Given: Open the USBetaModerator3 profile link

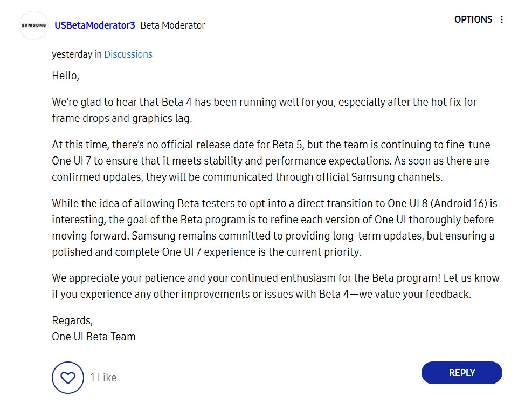Looking at the screenshot, I should click(x=95, y=25).
